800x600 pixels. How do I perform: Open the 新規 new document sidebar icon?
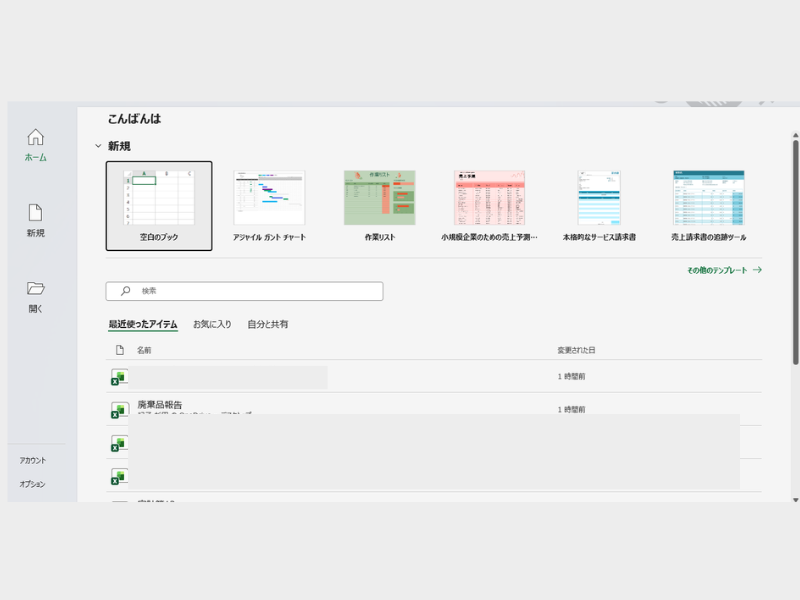(x=35, y=213)
